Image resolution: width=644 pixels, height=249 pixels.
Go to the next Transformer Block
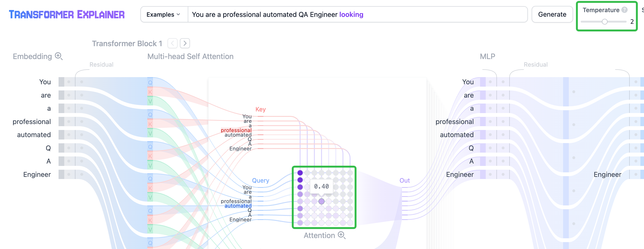(185, 44)
